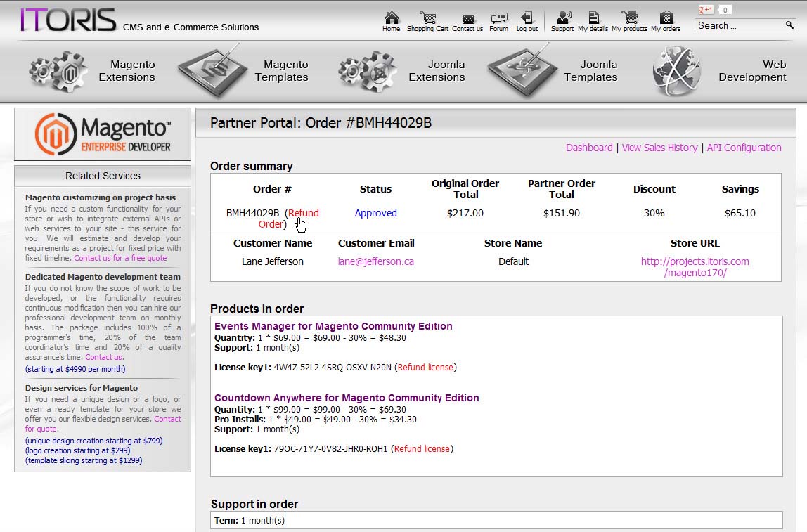Click Contact us in Dedicated team section
Screen dimensions: 807x532
coord(103,357)
